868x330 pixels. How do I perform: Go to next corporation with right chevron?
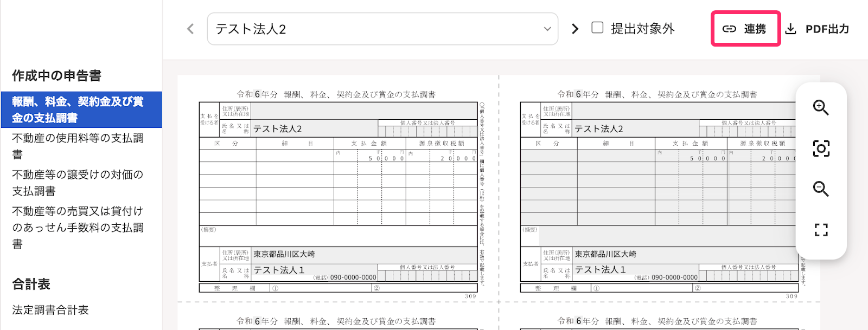(x=575, y=29)
